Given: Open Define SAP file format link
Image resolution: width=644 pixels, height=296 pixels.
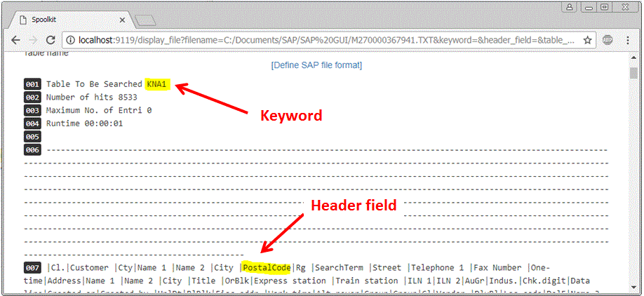Looking at the screenshot, I should [316, 65].
